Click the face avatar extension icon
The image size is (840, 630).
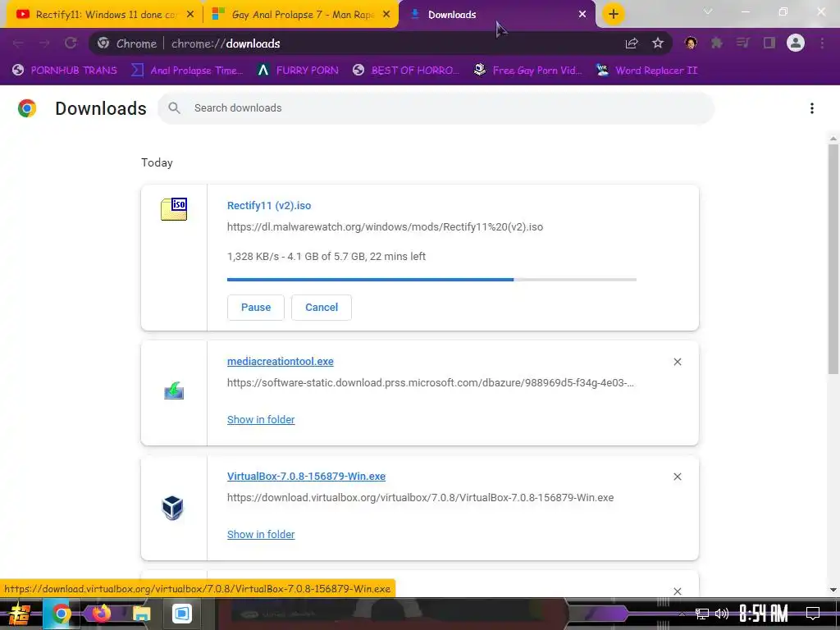coord(691,43)
